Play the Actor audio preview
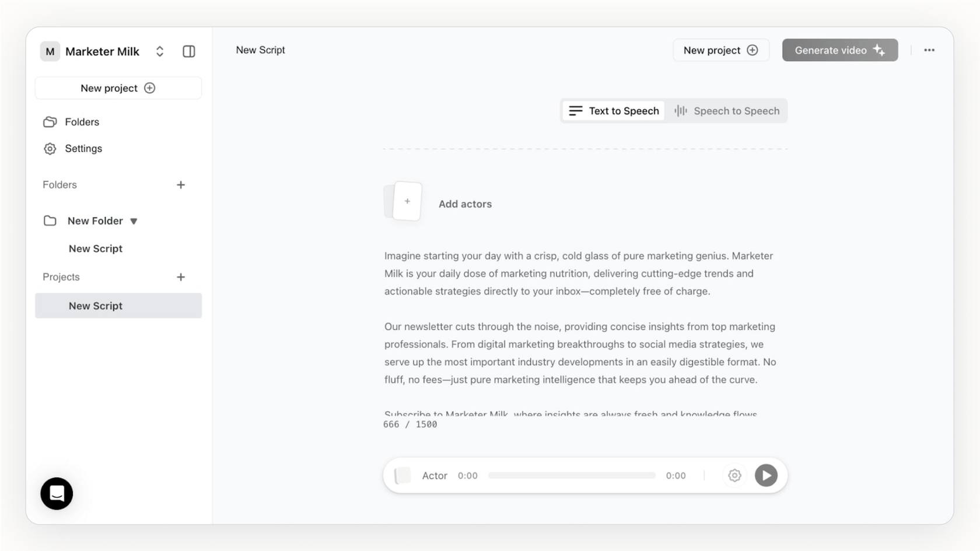The height and width of the screenshot is (551, 980). tap(766, 475)
